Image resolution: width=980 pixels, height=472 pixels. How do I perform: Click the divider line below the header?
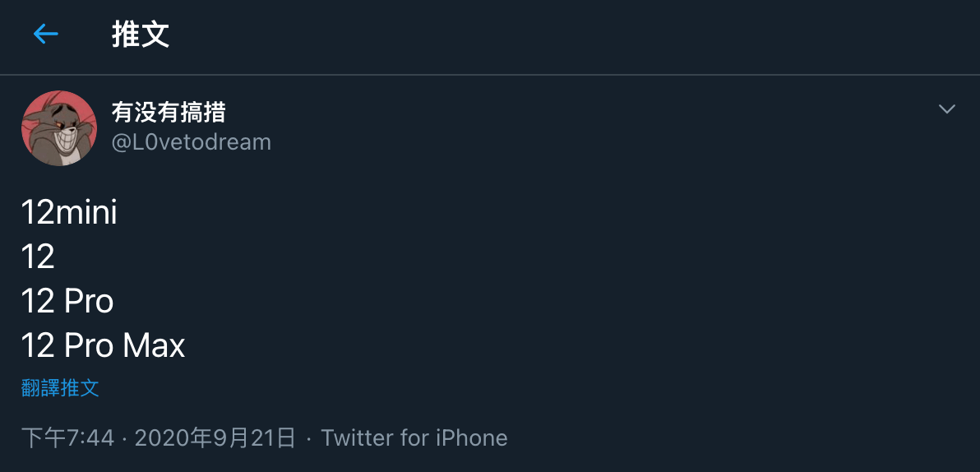point(490,75)
